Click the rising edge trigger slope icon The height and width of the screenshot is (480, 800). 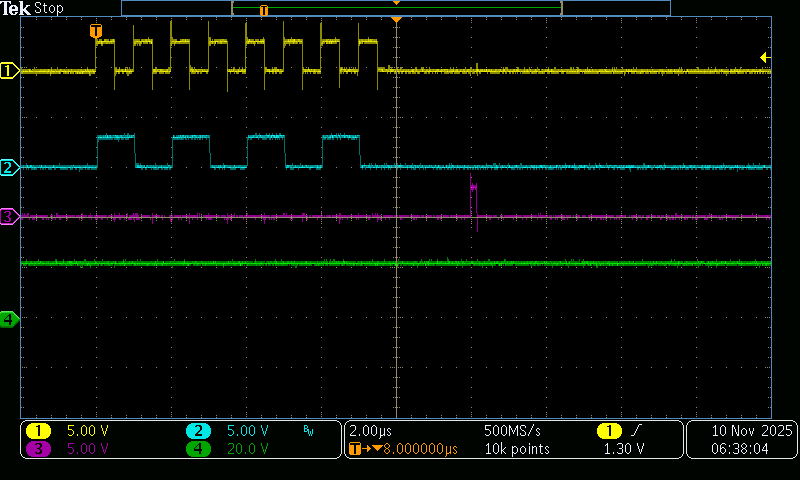636,431
